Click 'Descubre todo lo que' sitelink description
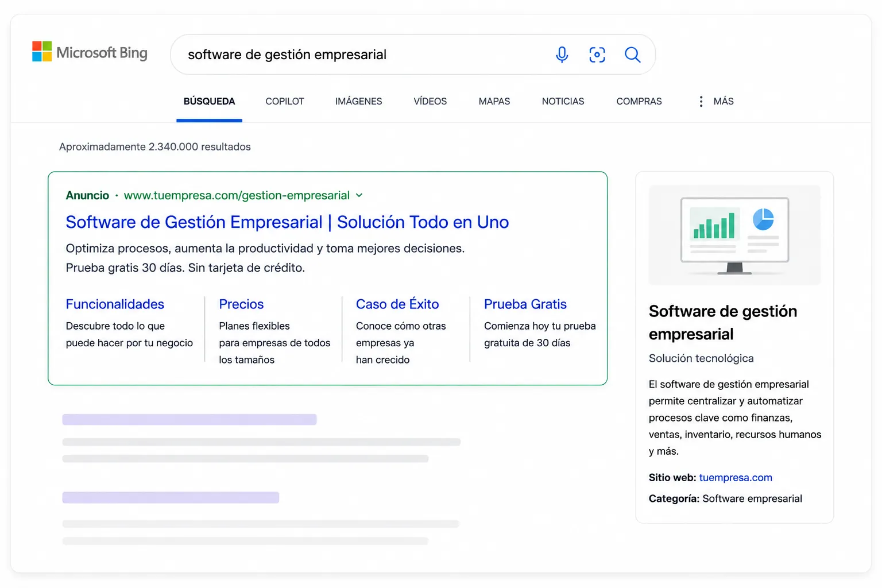 click(129, 334)
